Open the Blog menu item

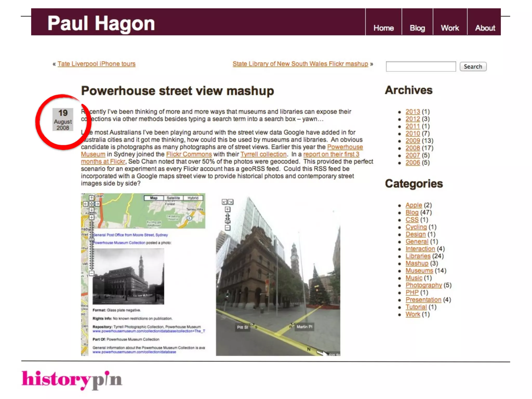pos(417,28)
